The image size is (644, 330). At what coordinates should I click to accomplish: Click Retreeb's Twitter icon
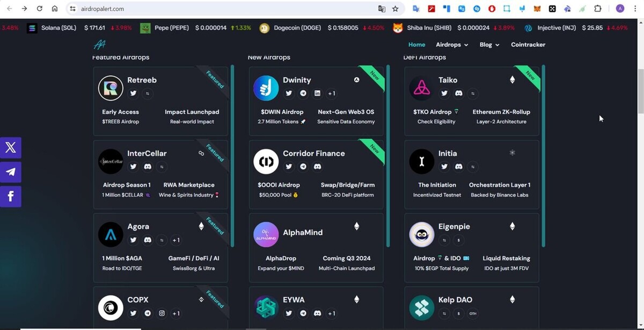(x=133, y=94)
